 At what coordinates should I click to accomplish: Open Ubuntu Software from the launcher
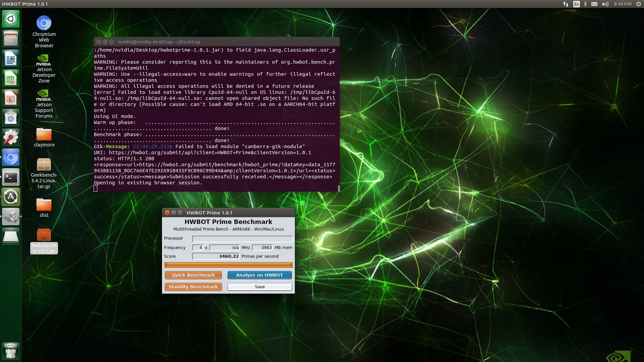(11, 118)
